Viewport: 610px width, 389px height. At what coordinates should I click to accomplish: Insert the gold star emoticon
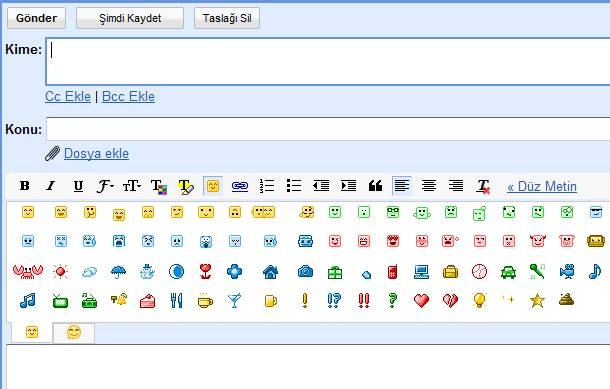pyautogui.click(x=537, y=301)
